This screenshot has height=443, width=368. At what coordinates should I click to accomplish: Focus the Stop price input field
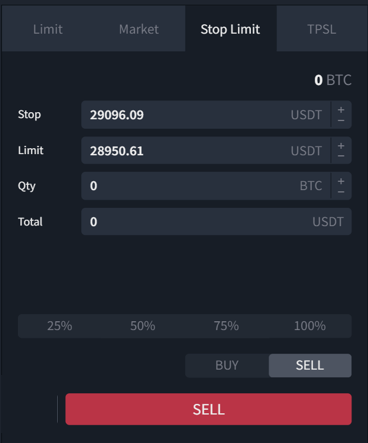pyautogui.click(x=206, y=115)
